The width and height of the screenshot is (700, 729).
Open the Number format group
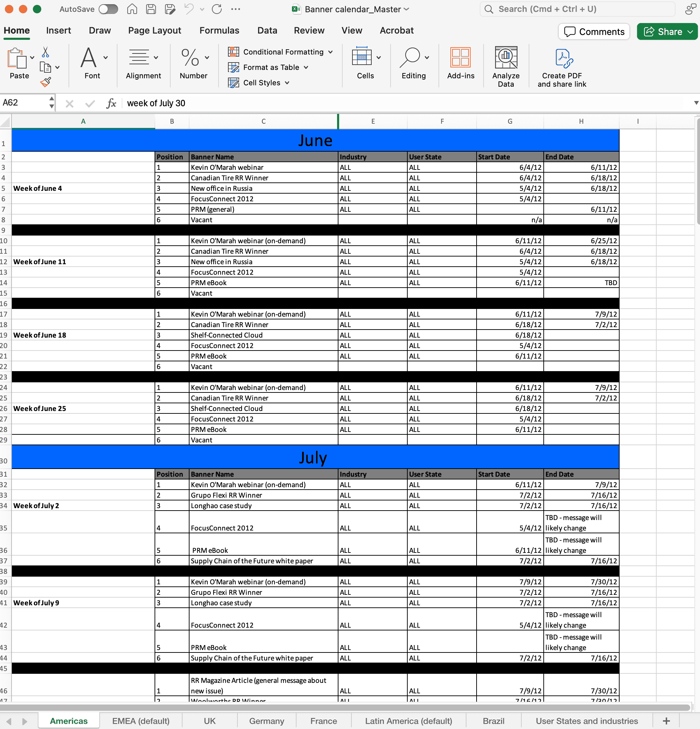[x=193, y=63]
